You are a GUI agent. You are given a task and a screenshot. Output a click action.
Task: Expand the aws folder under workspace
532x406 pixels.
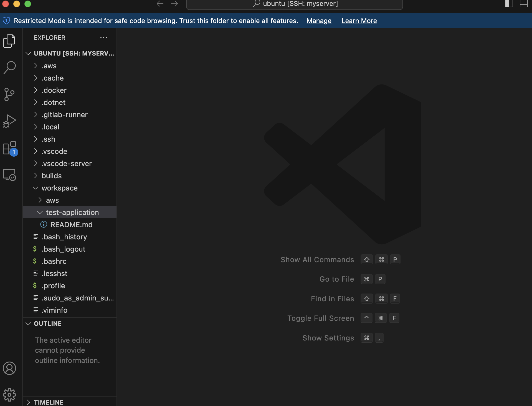[x=40, y=200]
